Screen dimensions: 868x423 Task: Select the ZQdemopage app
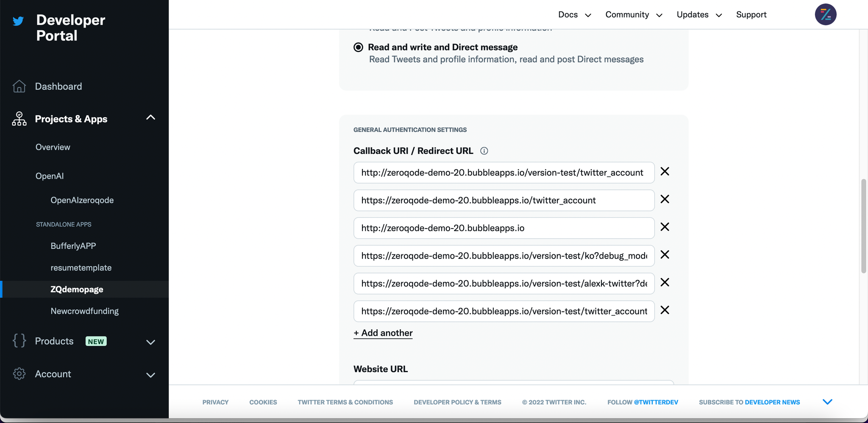[x=77, y=289]
